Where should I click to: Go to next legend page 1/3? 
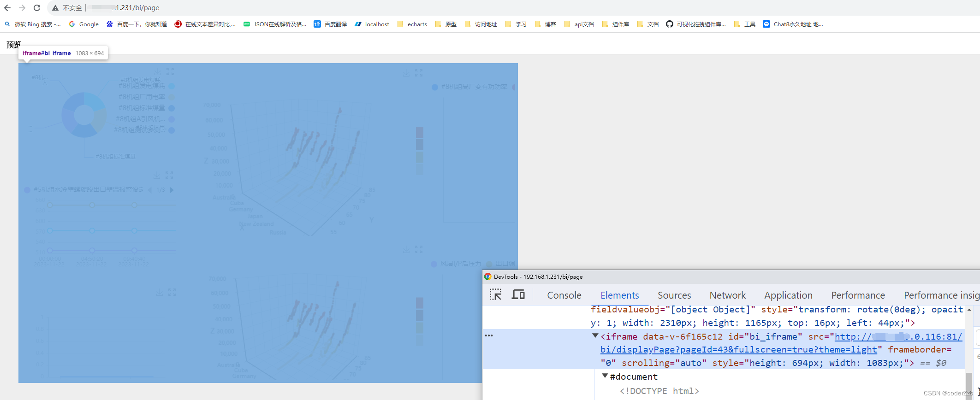(172, 190)
